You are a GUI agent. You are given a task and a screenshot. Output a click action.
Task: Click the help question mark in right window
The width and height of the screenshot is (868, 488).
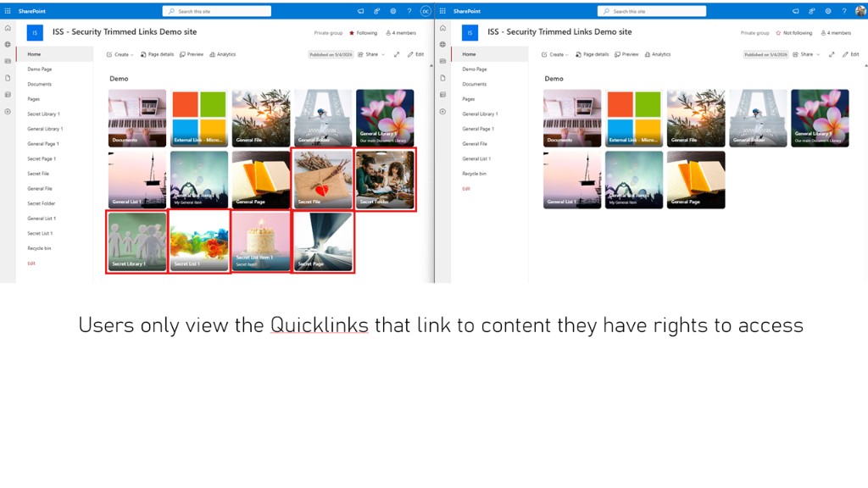(844, 11)
